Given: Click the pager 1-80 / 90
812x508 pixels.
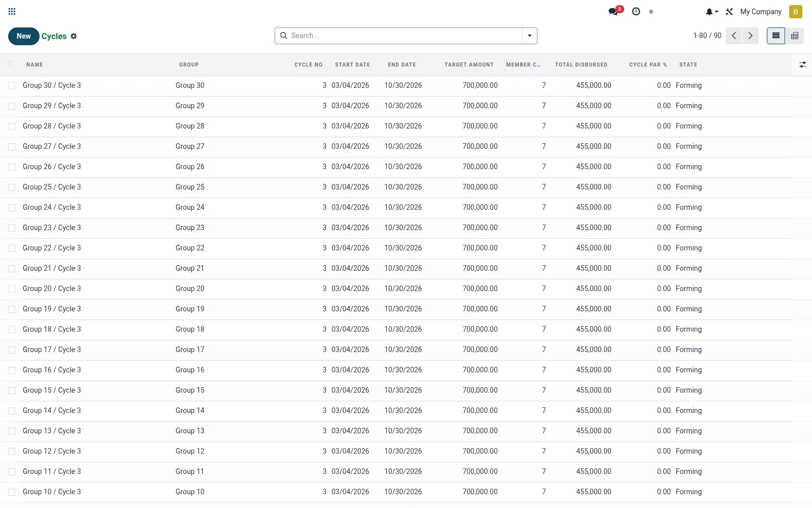Looking at the screenshot, I should [707, 36].
